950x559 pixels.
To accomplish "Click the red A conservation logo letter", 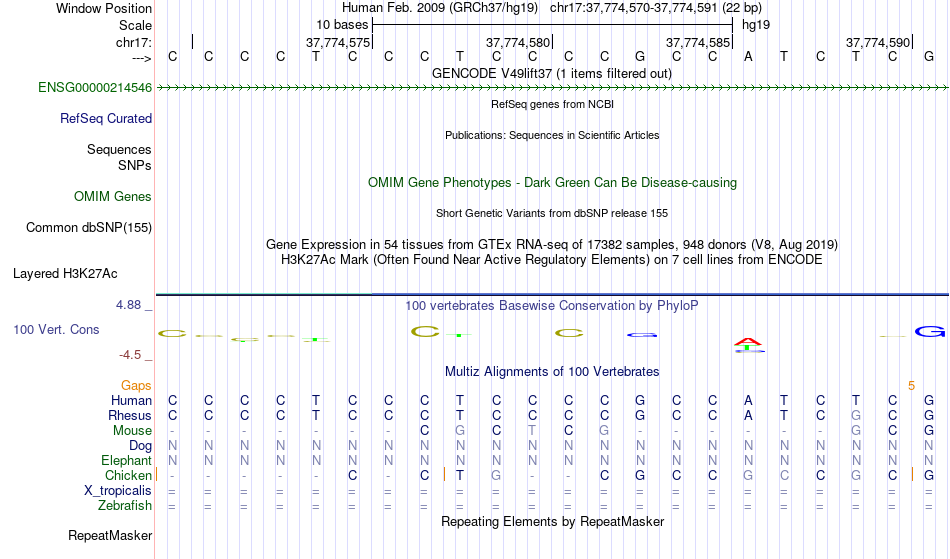I will click(748, 342).
